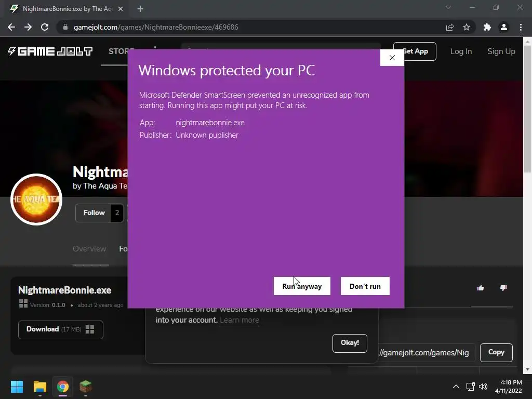Viewport: 532px width, 399px height.
Task: Open clock showing 4:18 PM
Action: 508,387
